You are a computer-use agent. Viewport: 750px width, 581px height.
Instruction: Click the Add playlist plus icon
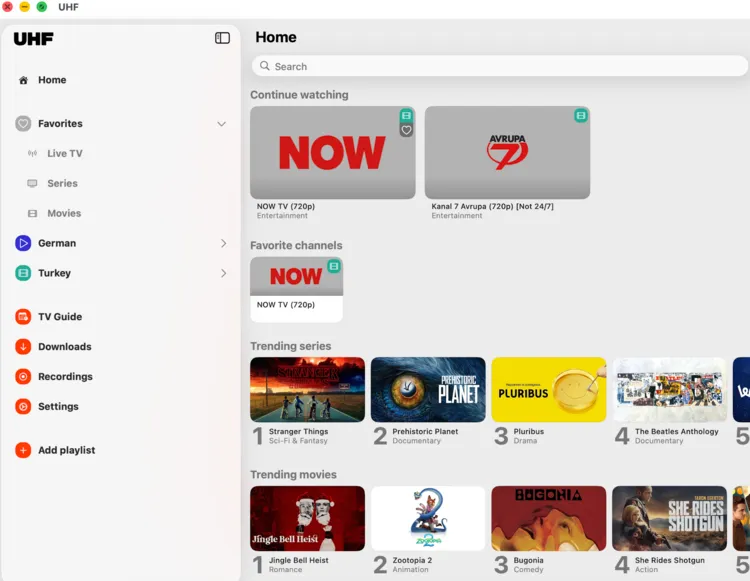click(x=23, y=450)
